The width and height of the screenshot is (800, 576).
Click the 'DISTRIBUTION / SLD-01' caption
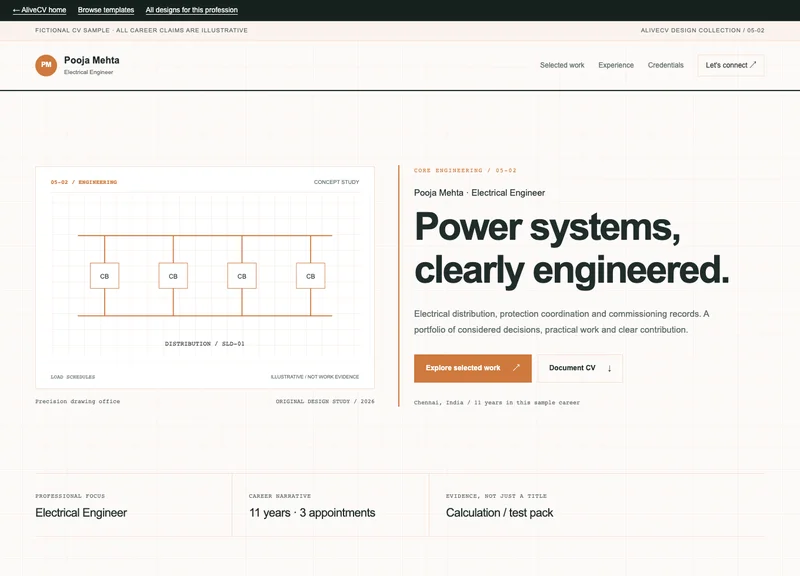tap(205, 344)
